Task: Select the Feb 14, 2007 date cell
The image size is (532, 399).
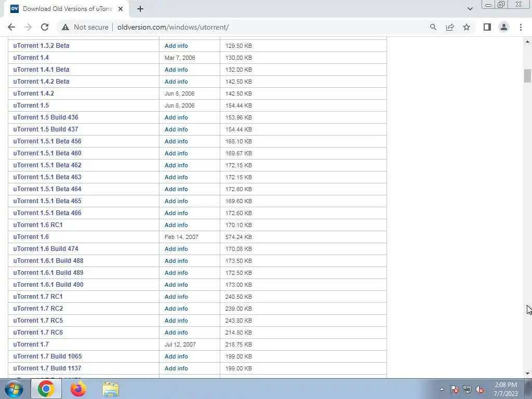Action: (181, 237)
